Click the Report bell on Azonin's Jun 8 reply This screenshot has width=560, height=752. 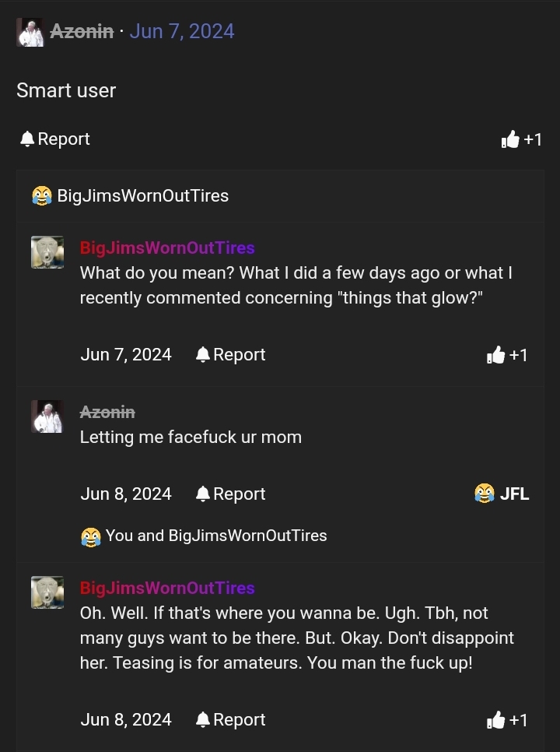(202, 493)
